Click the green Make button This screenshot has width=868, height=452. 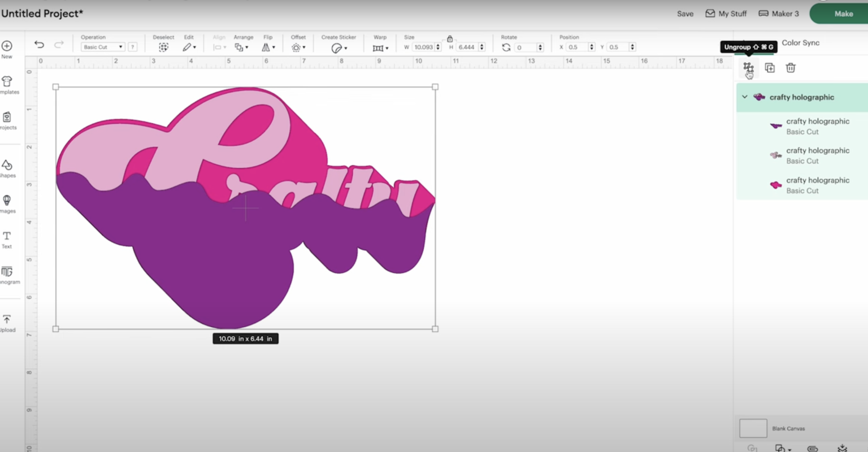[843, 14]
